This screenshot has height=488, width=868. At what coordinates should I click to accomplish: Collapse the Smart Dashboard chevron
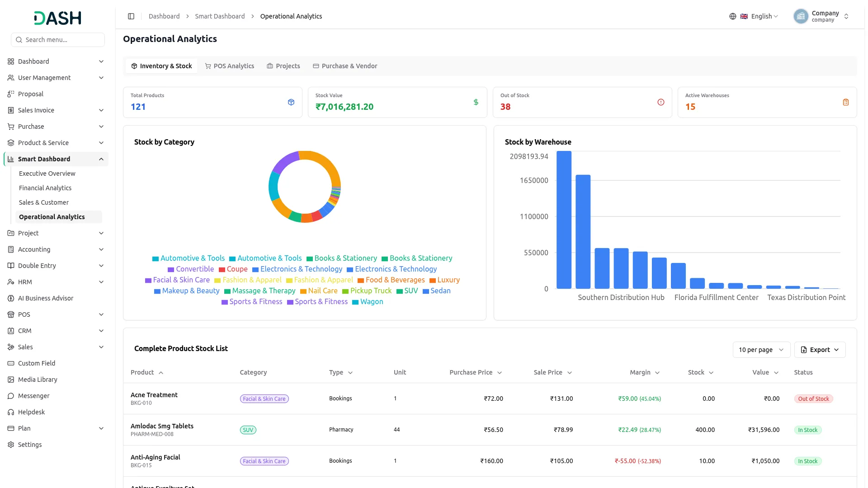coord(101,159)
